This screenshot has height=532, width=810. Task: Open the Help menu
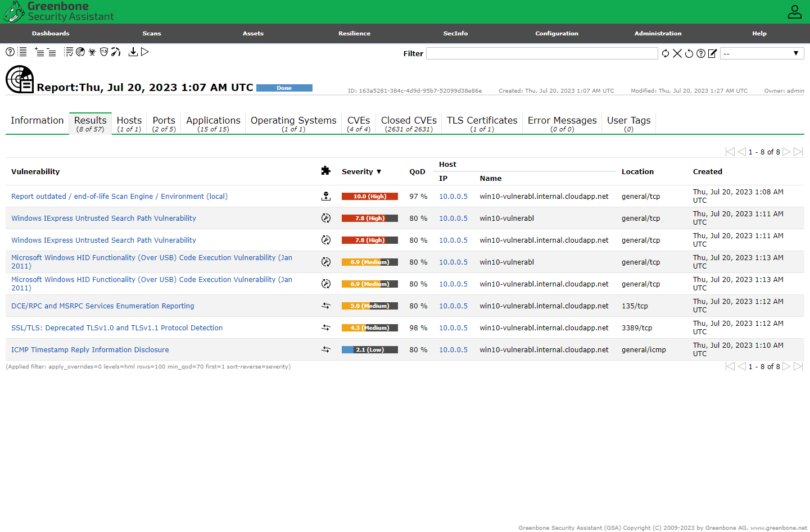tap(759, 33)
